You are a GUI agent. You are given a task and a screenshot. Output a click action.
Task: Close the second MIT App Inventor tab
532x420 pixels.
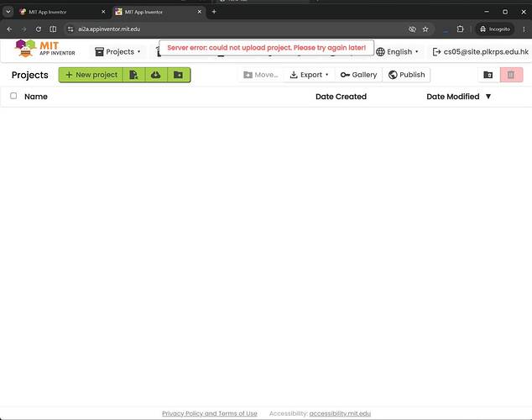200,12
